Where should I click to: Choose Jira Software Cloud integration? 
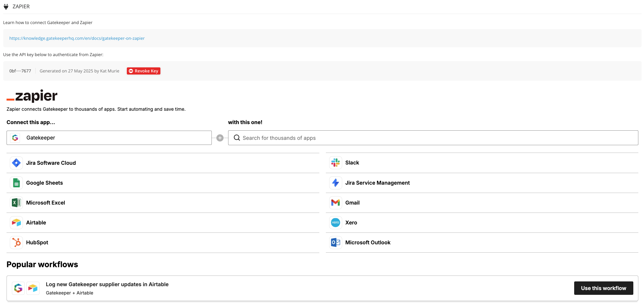pyautogui.click(x=163, y=163)
